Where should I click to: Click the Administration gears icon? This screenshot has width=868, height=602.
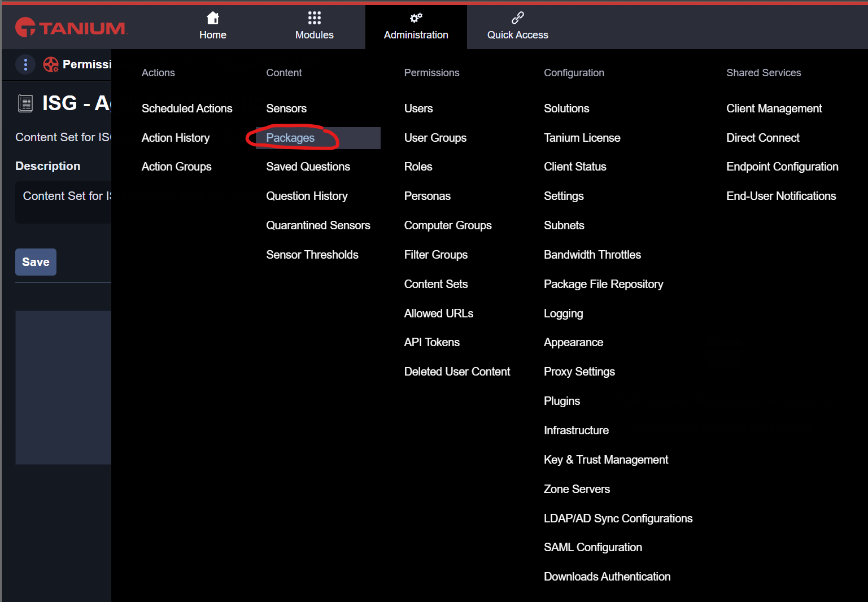(416, 18)
